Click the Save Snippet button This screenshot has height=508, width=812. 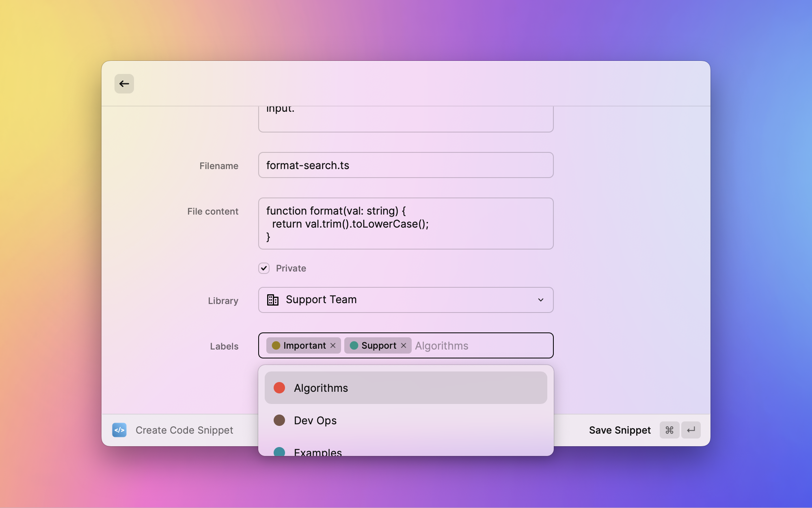tap(620, 430)
